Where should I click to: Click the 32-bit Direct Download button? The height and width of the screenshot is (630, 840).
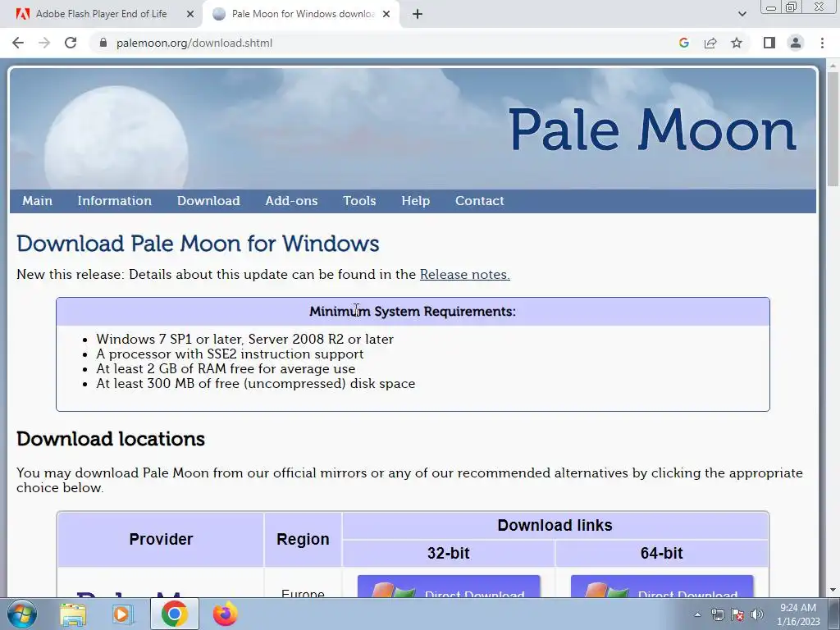449,586
